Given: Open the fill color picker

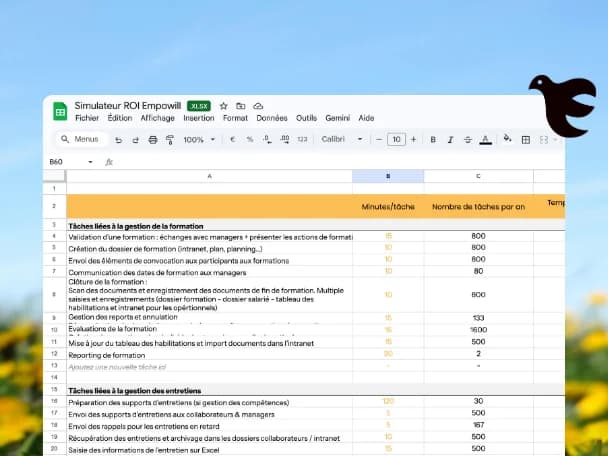Looking at the screenshot, I should tap(507, 138).
